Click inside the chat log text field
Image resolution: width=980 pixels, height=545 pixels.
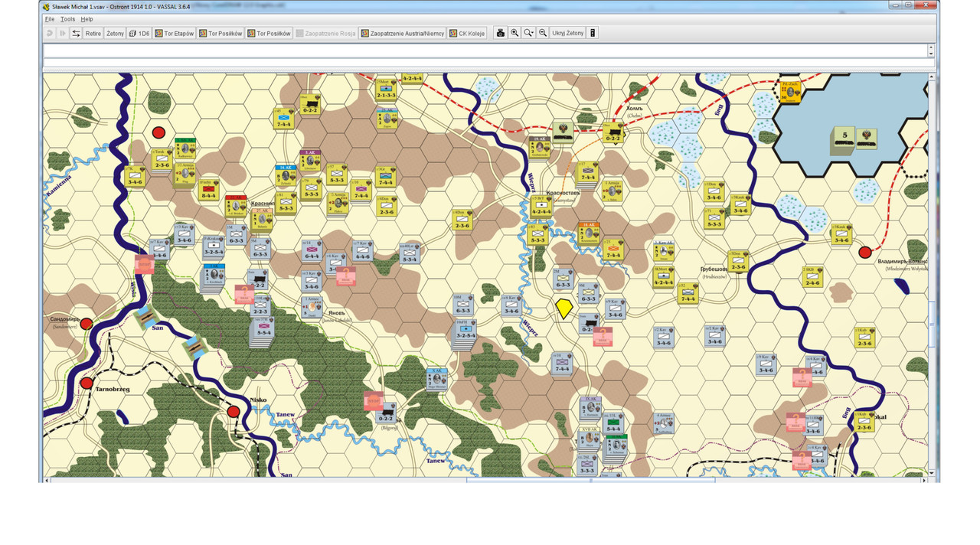click(x=485, y=51)
